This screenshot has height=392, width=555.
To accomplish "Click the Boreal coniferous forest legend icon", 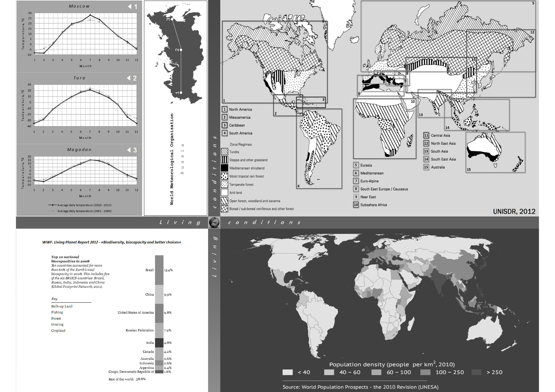I will coord(224,209).
